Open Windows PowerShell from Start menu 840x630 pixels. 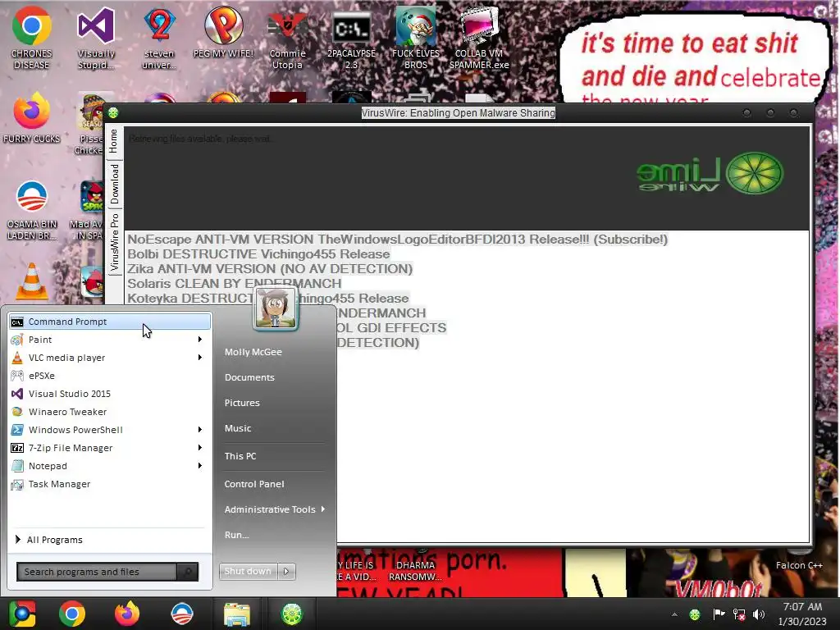(x=110, y=430)
